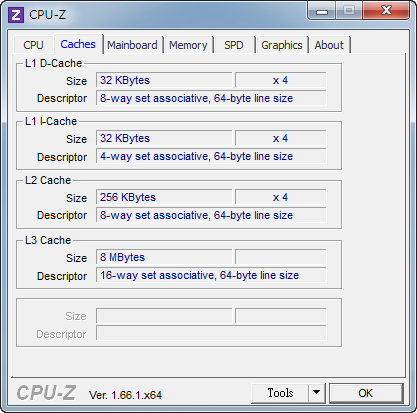Click the L1 I-Cache group label
417x413 pixels.
[x=51, y=121]
